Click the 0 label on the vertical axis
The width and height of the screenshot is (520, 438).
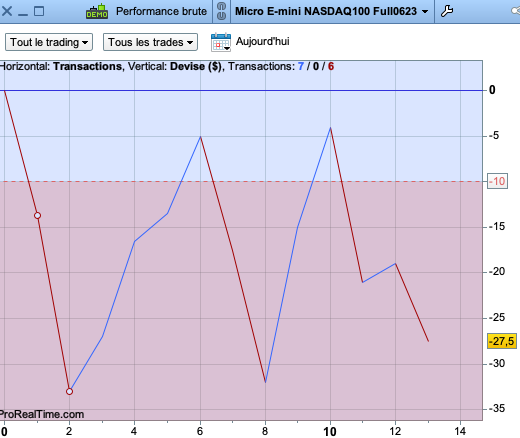(x=492, y=90)
